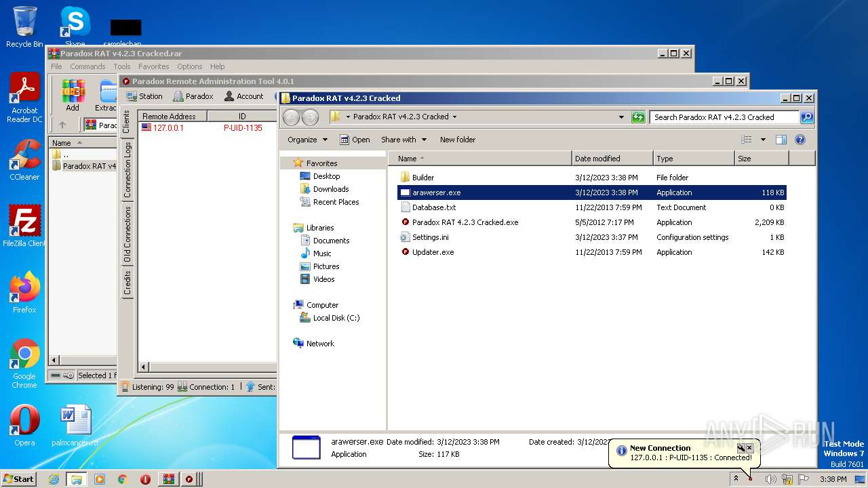The height and width of the screenshot is (488, 868).
Task: Sort by Remote Address column
Action: coord(172,116)
